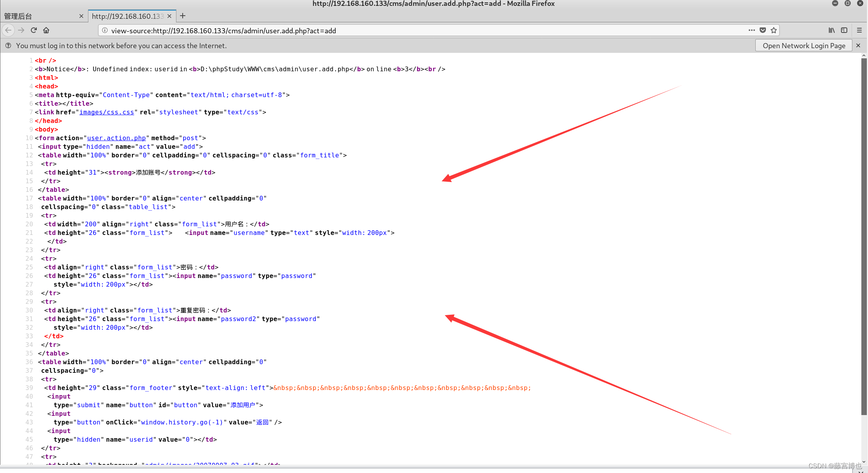Dismiss the network login notification bar
Image resolution: width=868 pixels, height=473 pixels.
(x=858, y=45)
